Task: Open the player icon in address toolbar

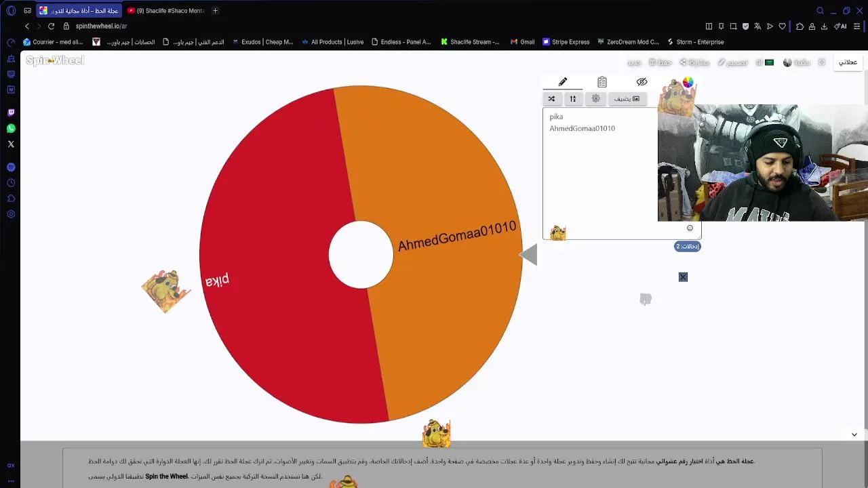Action: (770, 26)
